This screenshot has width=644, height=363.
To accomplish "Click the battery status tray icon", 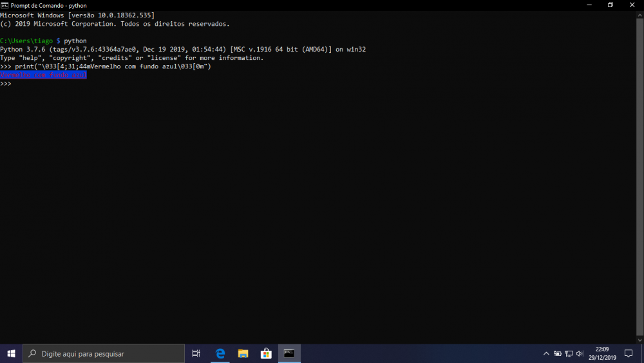I will (558, 353).
